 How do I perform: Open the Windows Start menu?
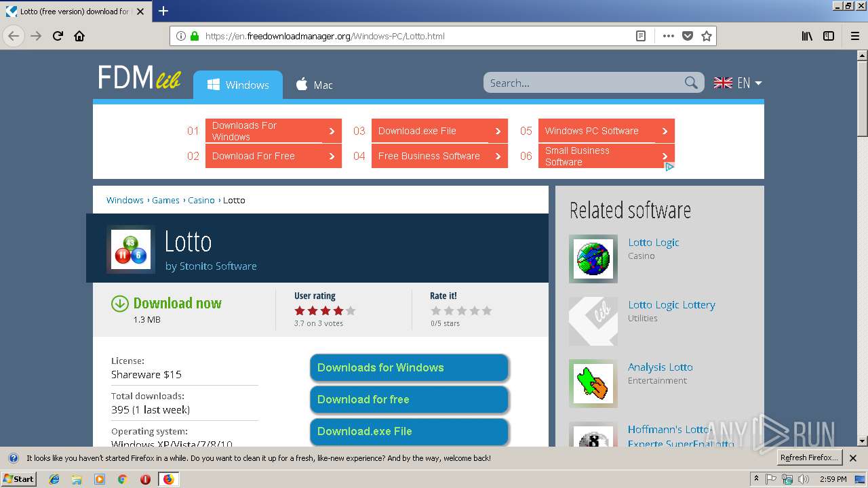point(18,479)
